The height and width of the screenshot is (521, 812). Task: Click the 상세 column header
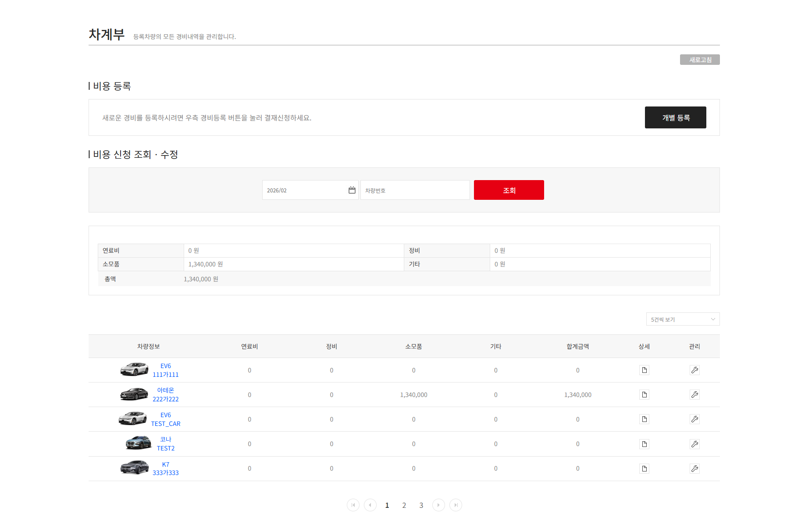pos(644,347)
